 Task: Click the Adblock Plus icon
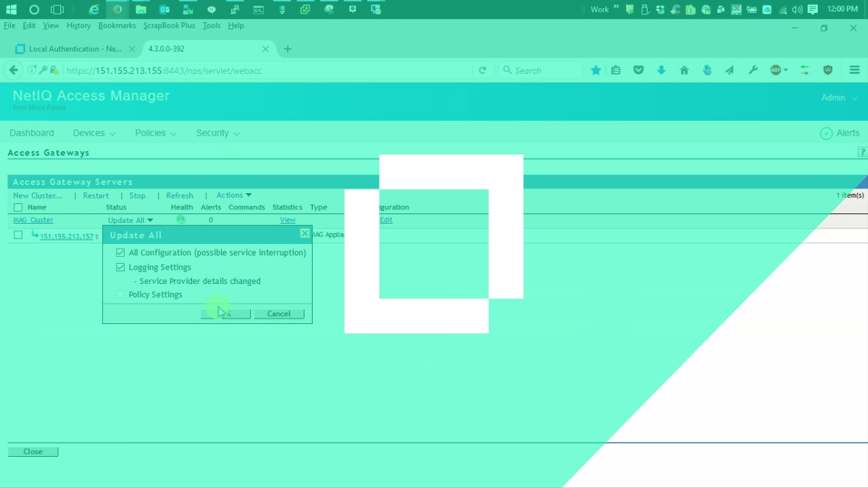click(x=776, y=70)
